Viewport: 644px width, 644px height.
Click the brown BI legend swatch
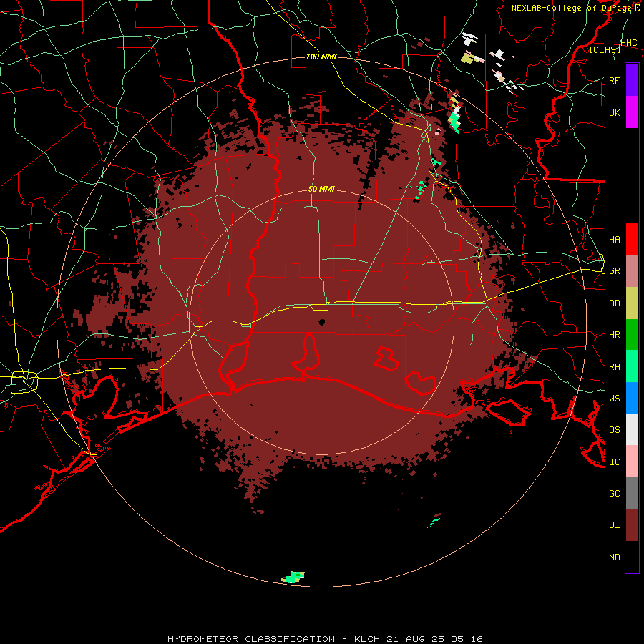coord(632,525)
